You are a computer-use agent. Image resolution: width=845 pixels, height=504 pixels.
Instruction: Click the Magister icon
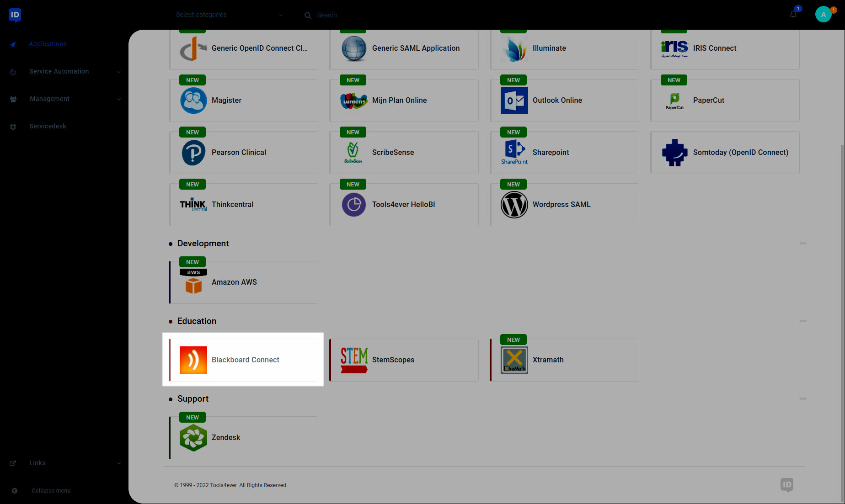pyautogui.click(x=193, y=101)
